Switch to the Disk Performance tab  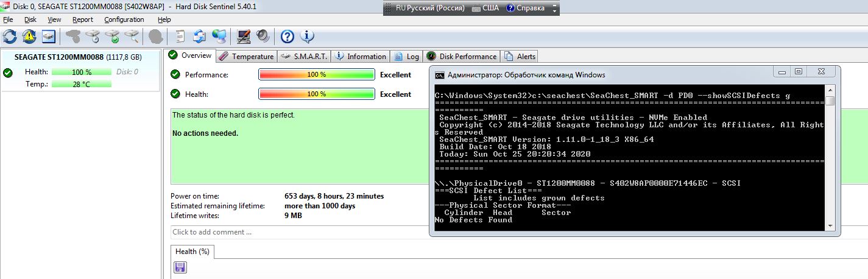(462, 56)
